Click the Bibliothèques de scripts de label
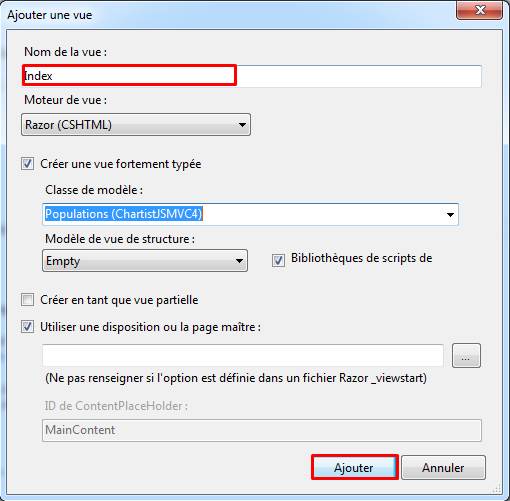The height and width of the screenshot is (501, 510). tap(362, 258)
